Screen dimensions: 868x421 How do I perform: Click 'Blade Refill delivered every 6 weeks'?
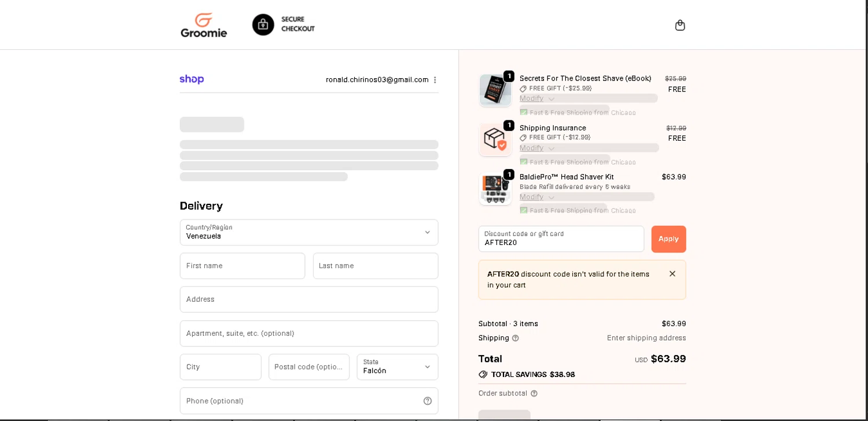point(575,186)
